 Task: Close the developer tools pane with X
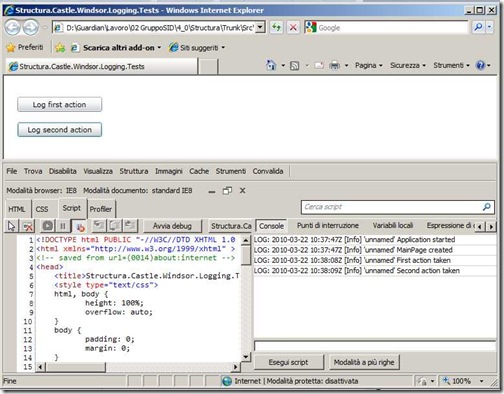pos(243,191)
